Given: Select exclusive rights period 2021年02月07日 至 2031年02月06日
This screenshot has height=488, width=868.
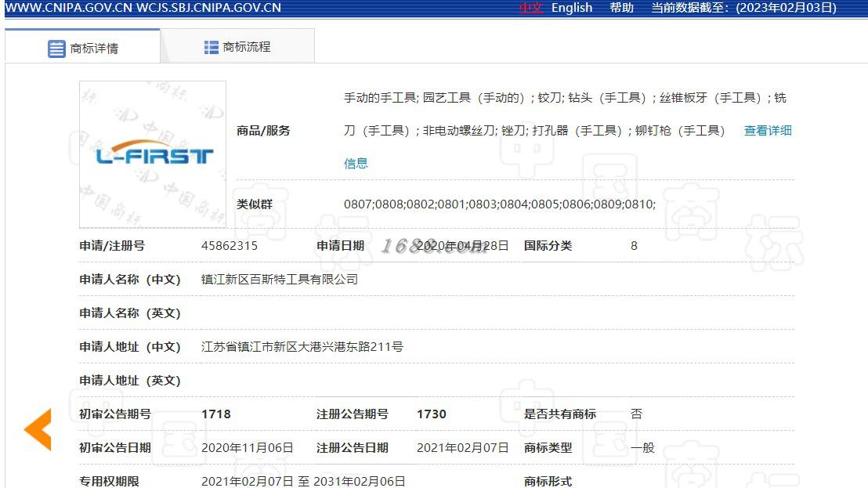Looking at the screenshot, I should click(x=303, y=482).
